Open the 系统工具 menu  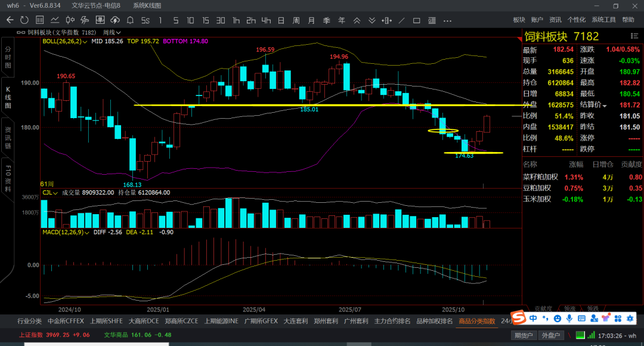click(x=603, y=20)
